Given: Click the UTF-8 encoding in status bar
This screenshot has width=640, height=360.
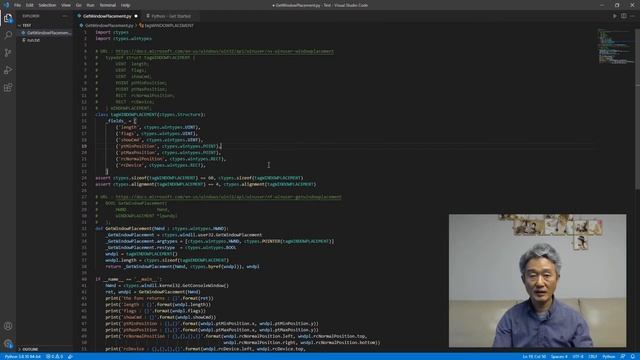Looking at the screenshot, I should point(578,356).
